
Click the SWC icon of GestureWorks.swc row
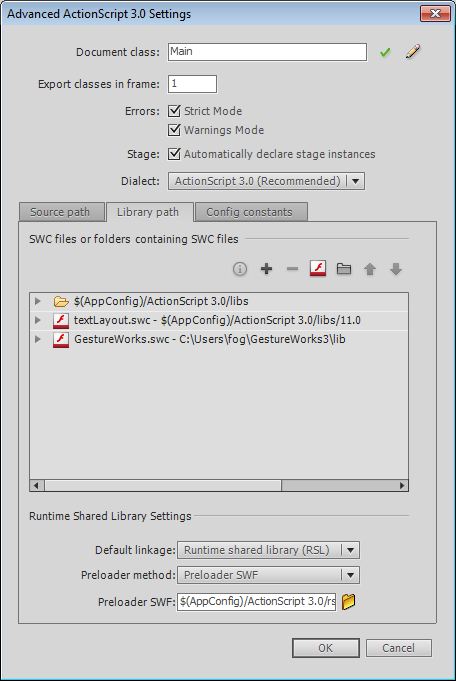(61, 340)
